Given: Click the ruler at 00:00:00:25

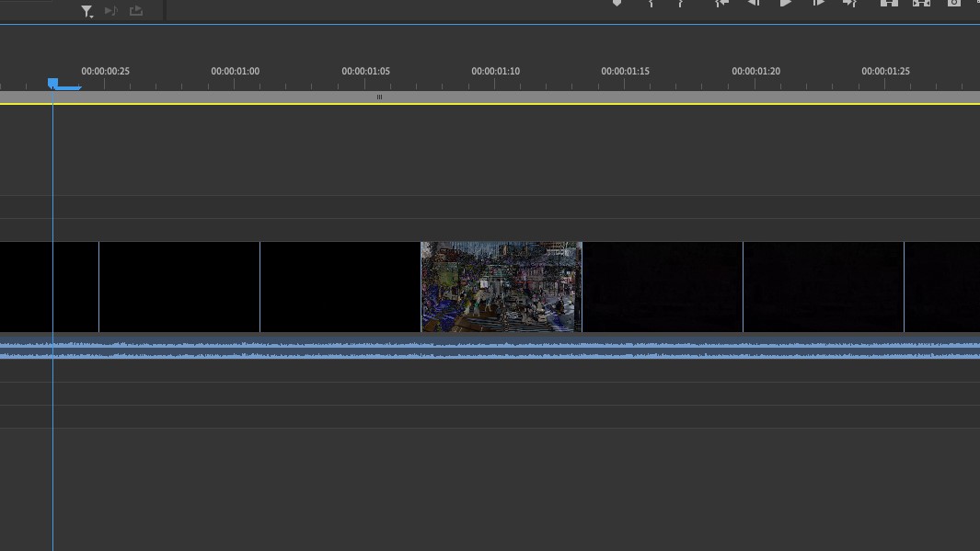Looking at the screenshot, I should coord(105,71).
